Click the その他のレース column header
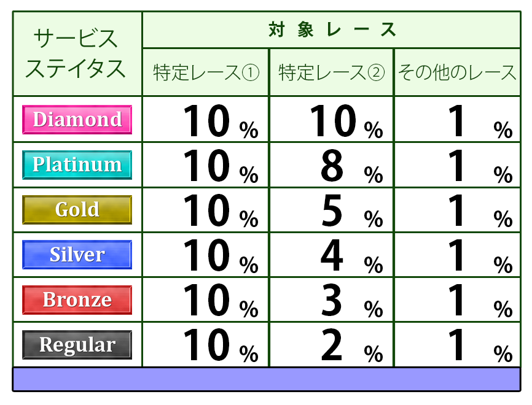Screen dimensions: 532x405 click(457, 72)
